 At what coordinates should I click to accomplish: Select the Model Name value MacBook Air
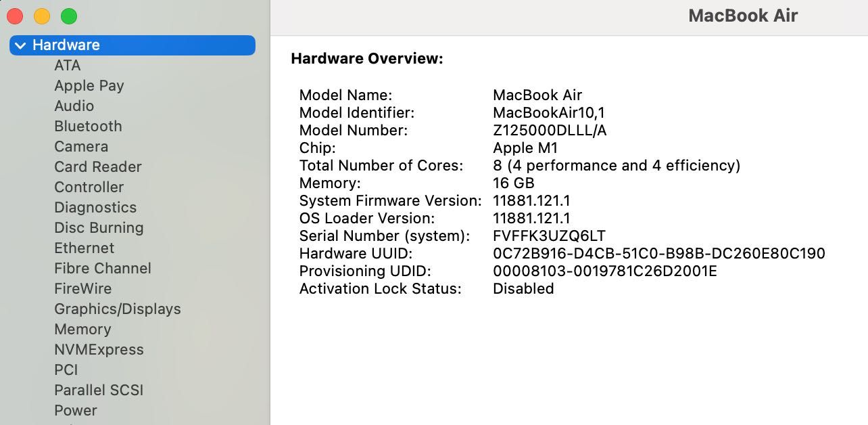537,95
